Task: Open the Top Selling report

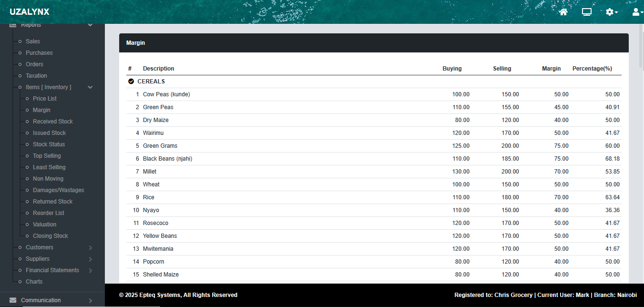Action: point(47,156)
